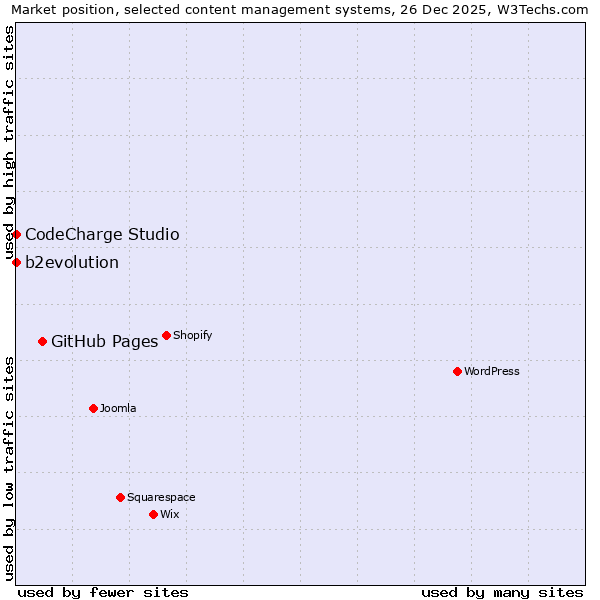The image size is (600, 600).
Task: Click the Wix data point
Action: point(153,515)
